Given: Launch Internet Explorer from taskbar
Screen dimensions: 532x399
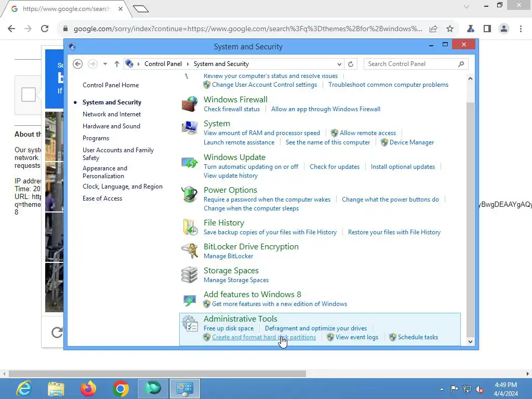Looking at the screenshot, I should click(24, 389).
